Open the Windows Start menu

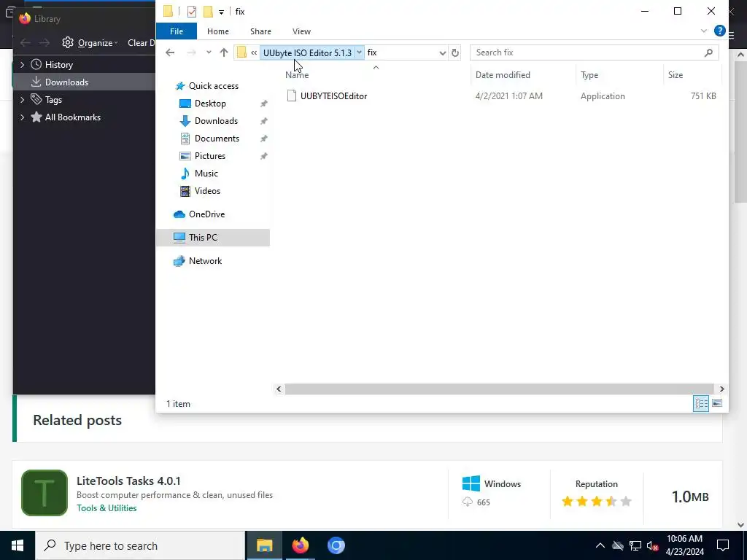[18, 545]
